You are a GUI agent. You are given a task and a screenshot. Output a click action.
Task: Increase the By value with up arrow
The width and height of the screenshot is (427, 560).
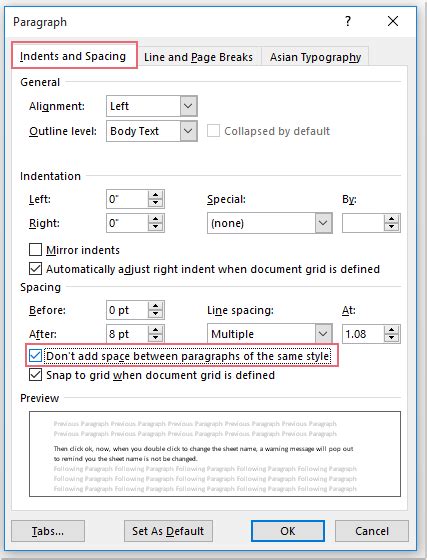392,219
